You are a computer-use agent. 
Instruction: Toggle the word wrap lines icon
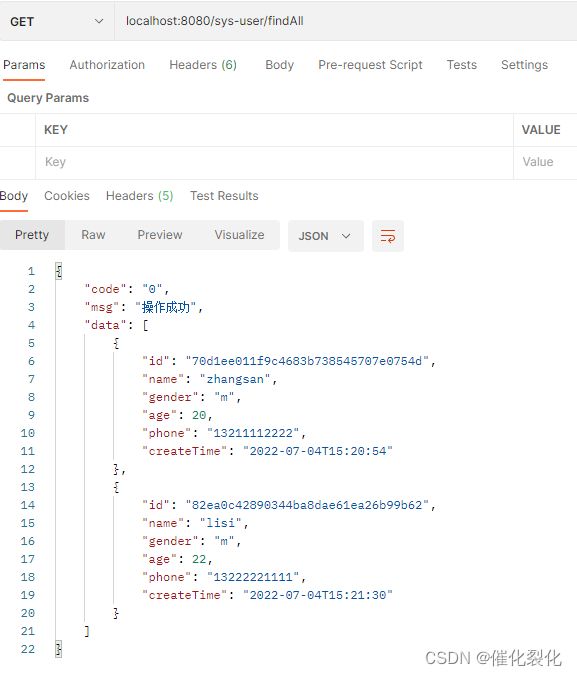[388, 236]
